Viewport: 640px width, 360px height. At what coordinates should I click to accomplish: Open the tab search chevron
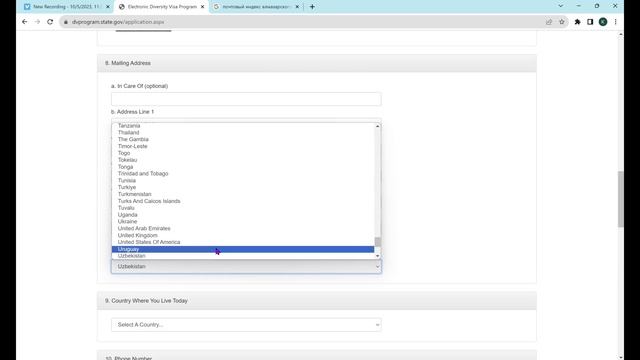[x=560, y=6]
